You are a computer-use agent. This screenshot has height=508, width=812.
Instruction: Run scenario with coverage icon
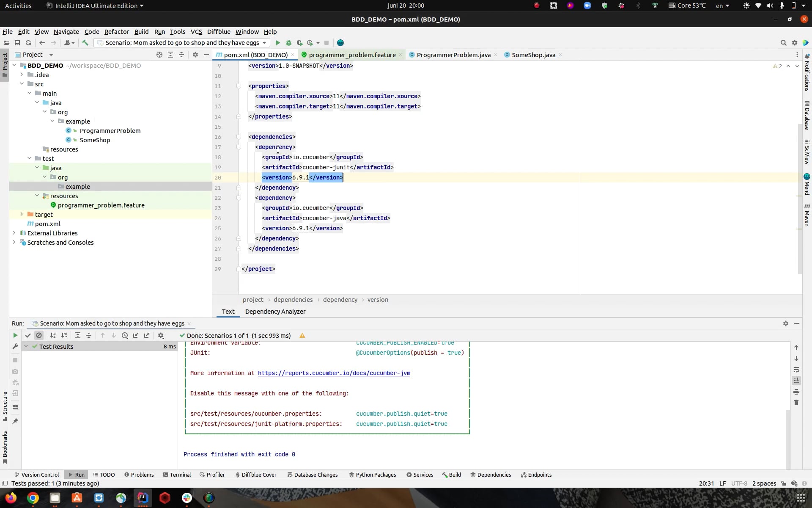pos(300,43)
